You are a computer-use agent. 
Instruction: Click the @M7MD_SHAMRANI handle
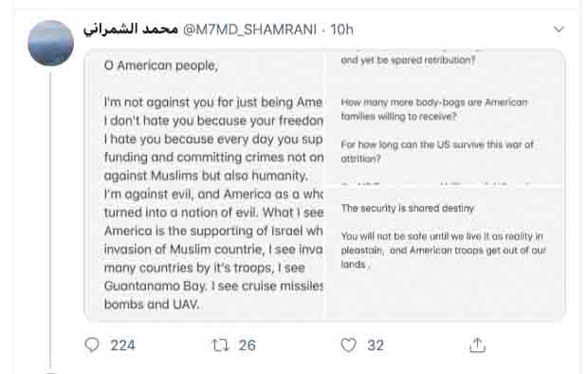249,29
